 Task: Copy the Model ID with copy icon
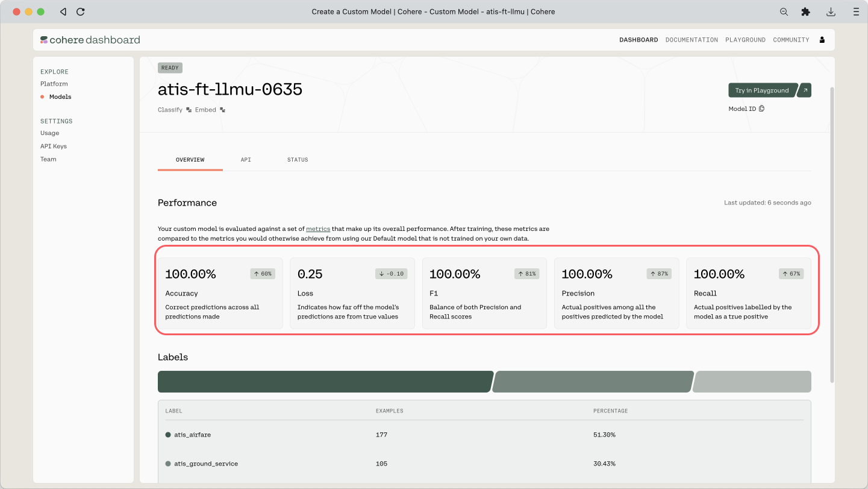[761, 109]
